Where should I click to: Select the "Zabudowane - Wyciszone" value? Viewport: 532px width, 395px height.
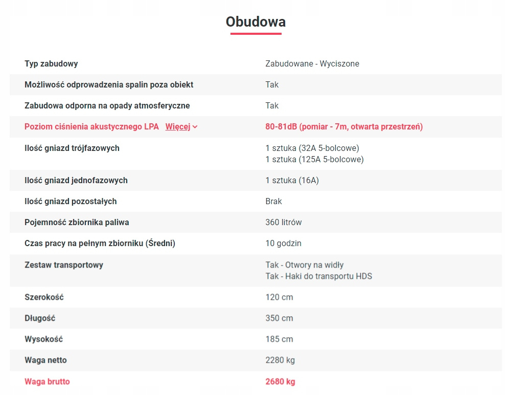pyautogui.click(x=312, y=64)
